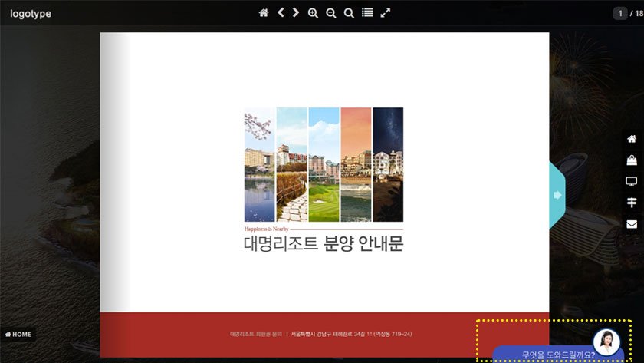Screen dimensions: 644x363
Task: Go to next page using toolbar arrow
Action: (x=296, y=13)
